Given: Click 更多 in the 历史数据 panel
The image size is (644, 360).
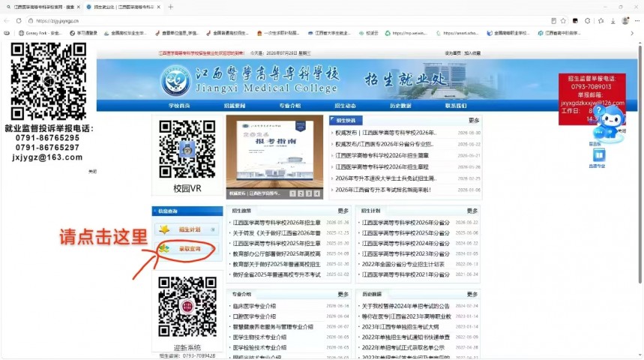Looking at the screenshot, I should click(472, 294).
